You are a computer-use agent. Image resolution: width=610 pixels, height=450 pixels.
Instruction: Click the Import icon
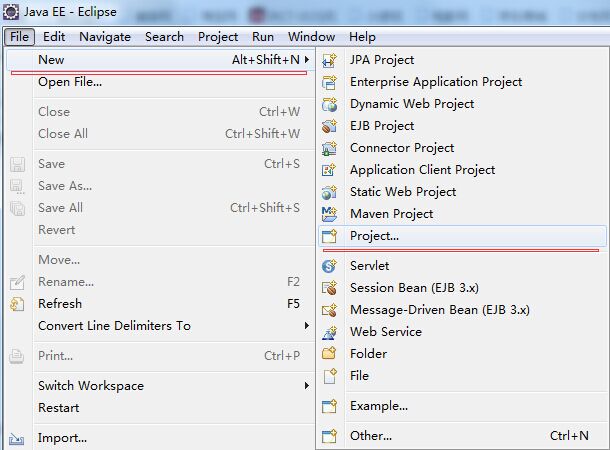click(17, 439)
